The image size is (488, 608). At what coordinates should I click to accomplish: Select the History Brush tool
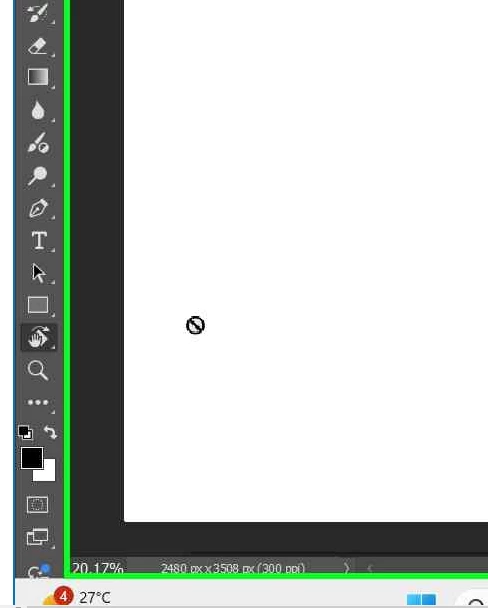coord(38,13)
